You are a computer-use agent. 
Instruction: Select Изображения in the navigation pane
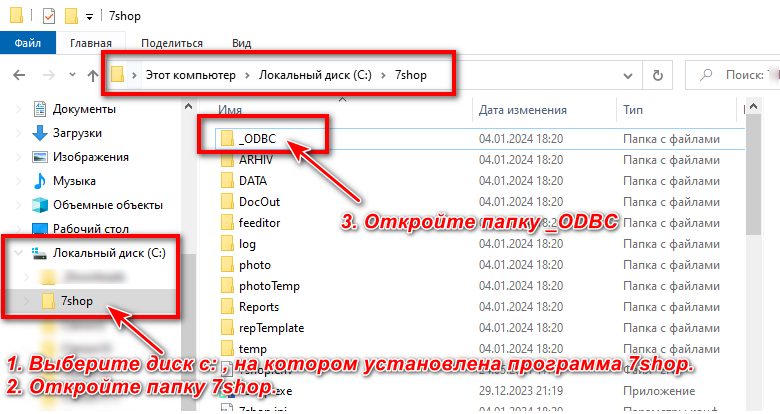tap(91, 157)
